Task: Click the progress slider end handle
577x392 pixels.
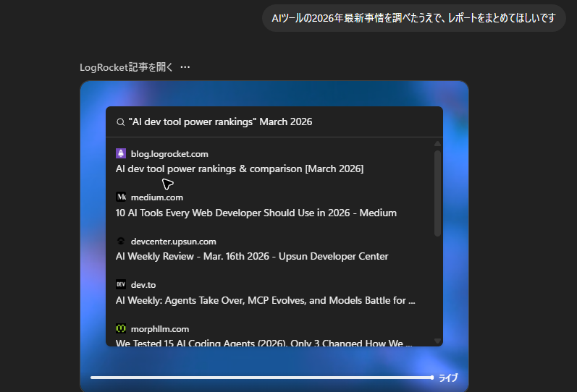Action: (432, 378)
